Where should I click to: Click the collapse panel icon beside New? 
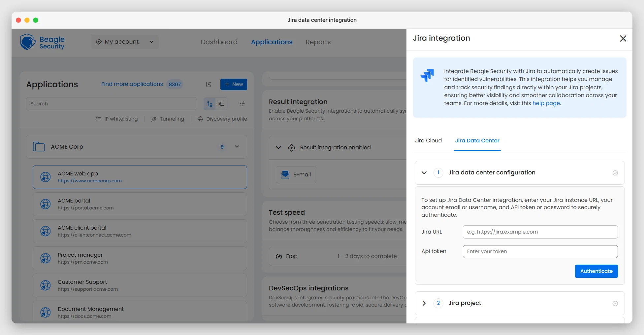point(209,84)
